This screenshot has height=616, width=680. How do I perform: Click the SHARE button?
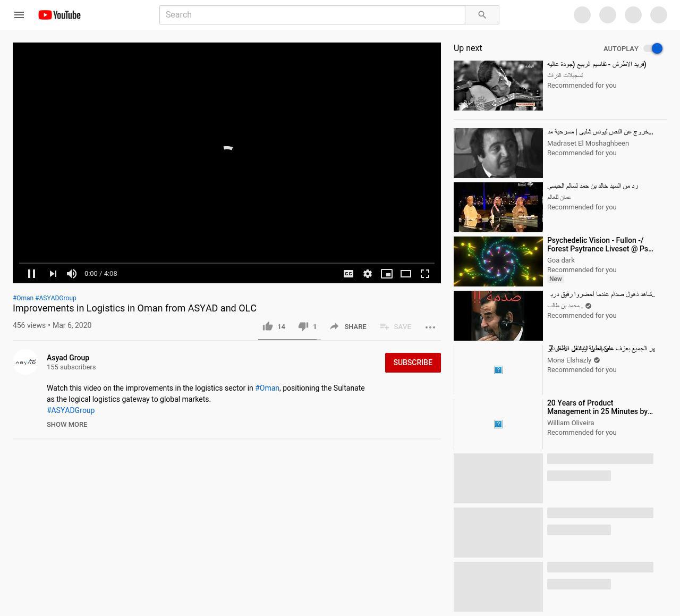[x=348, y=326]
